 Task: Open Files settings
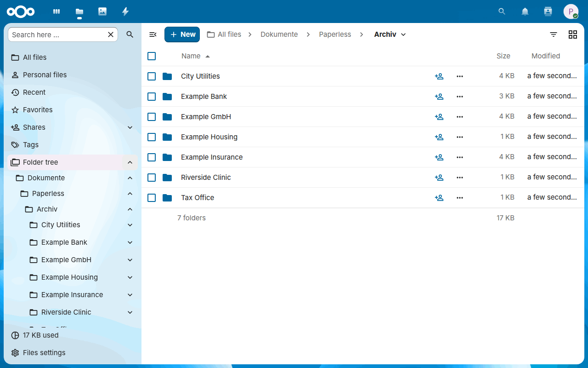(73, 353)
